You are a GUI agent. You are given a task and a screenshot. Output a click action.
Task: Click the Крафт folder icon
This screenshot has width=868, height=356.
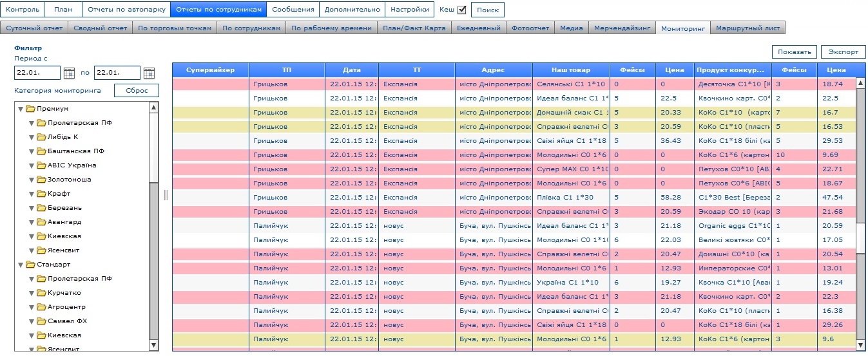(x=41, y=194)
